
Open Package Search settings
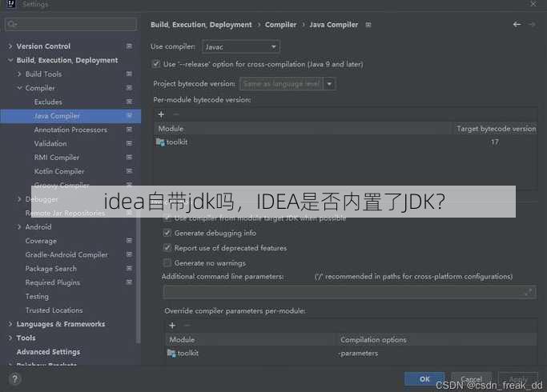51,269
